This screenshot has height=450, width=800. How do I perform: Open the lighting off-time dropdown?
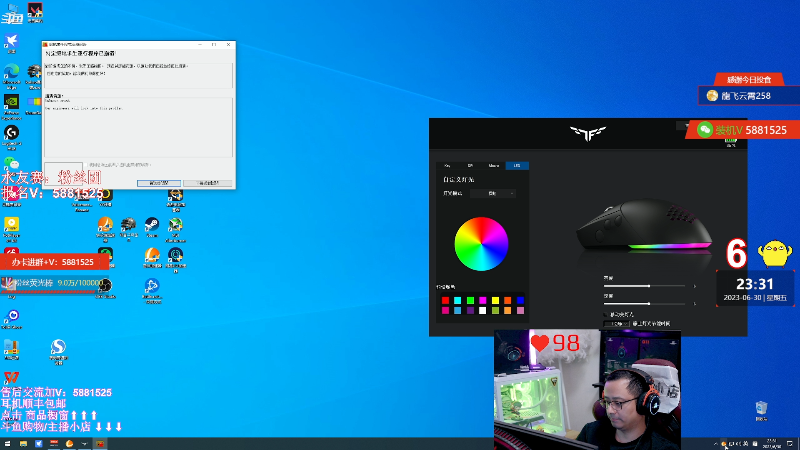616,324
